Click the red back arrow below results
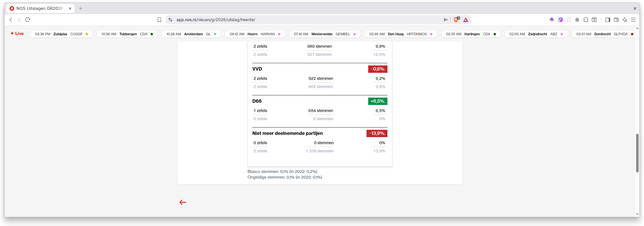 pyautogui.click(x=183, y=202)
